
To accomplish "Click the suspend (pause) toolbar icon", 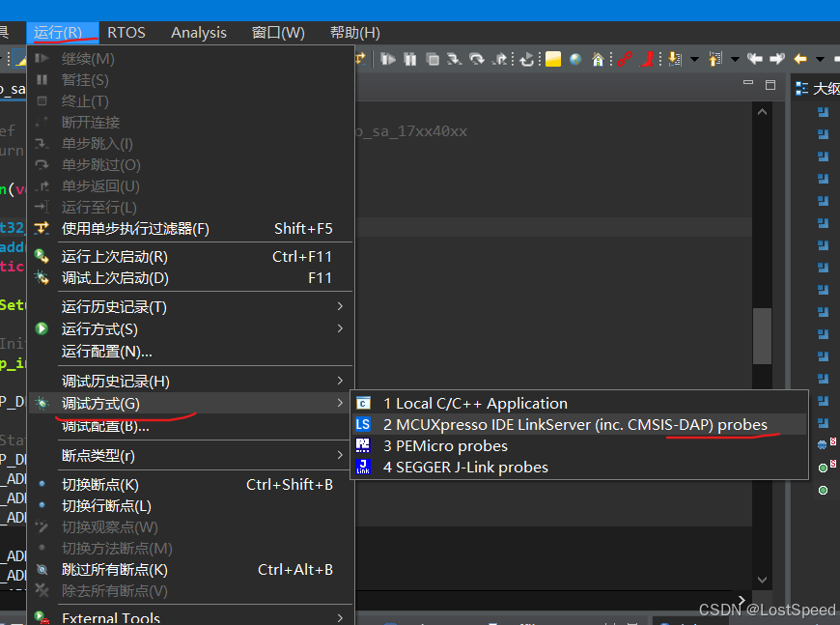I will [410, 59].
